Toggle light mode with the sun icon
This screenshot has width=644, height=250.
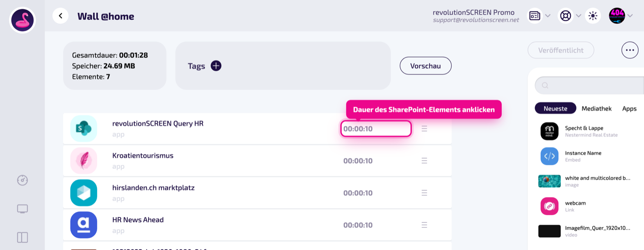593,16
